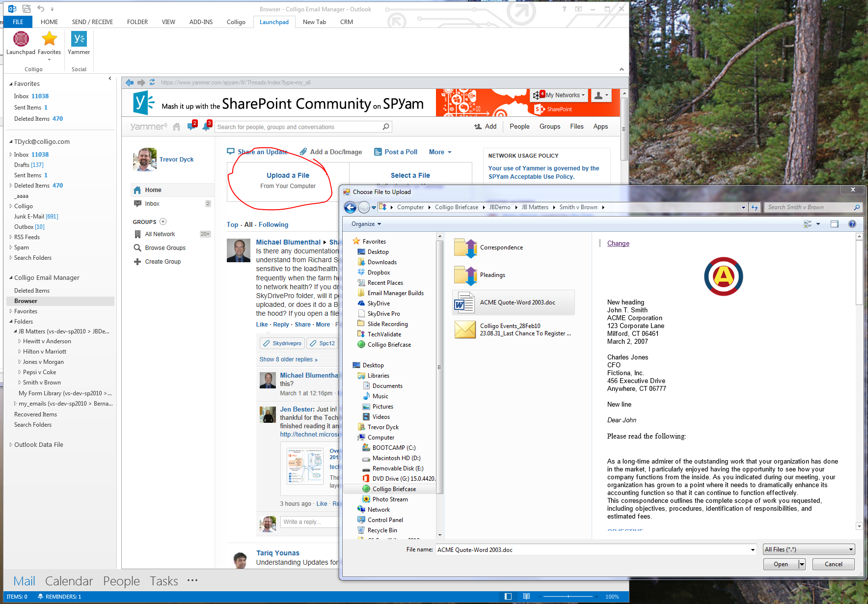Click Post a Poll

(x=396, y=152)
